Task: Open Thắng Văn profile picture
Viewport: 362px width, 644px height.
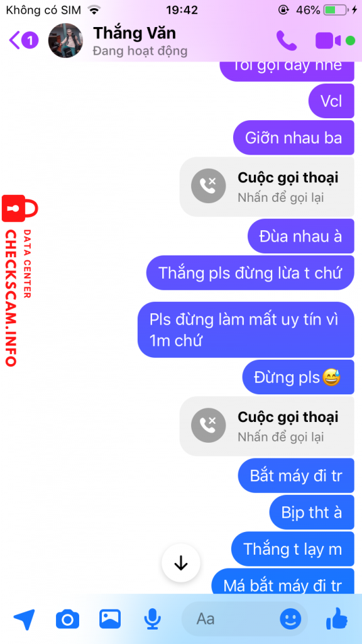Action: coord(65,40)
